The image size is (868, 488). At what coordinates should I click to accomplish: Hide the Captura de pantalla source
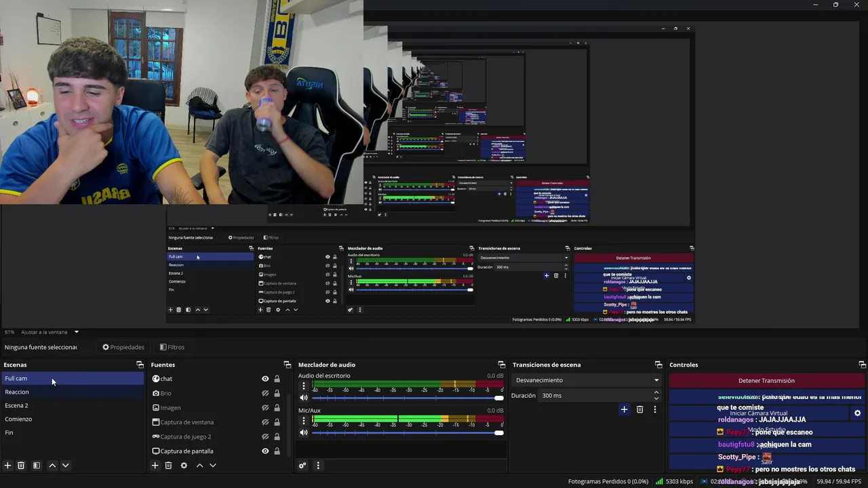pyautogui.click(x=265, y=451)
